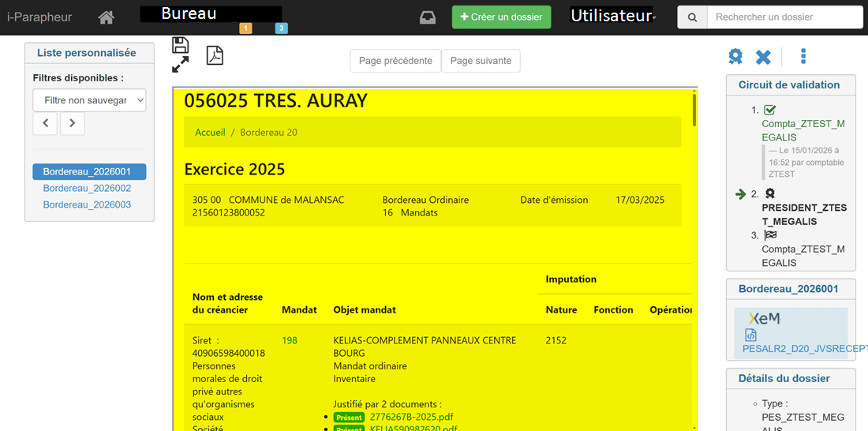Go to the home page icon
868x431 pixels.
coord(106,17)
